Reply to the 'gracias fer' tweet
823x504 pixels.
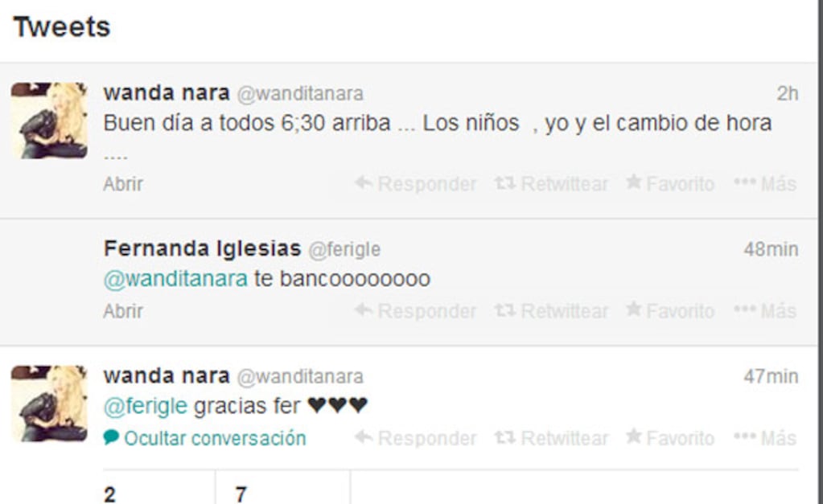pyautogui.click(x=415, y=438)
